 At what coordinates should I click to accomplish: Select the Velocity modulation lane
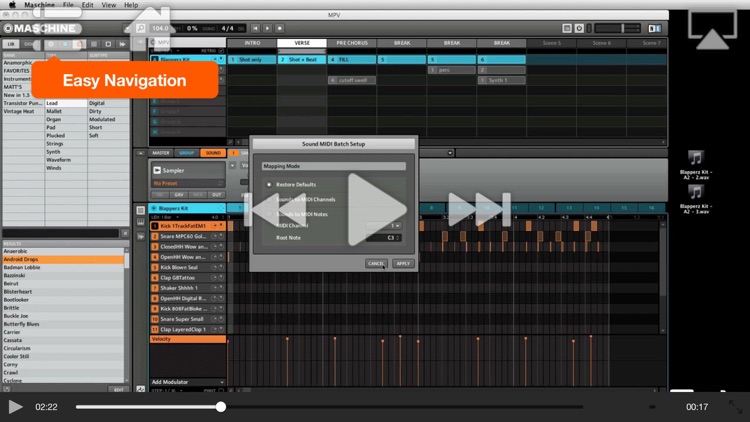(x=188, y=339)
